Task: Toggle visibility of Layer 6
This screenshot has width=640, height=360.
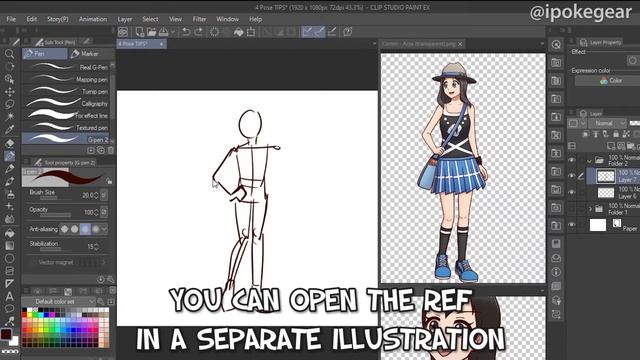Action: point(572,192)
